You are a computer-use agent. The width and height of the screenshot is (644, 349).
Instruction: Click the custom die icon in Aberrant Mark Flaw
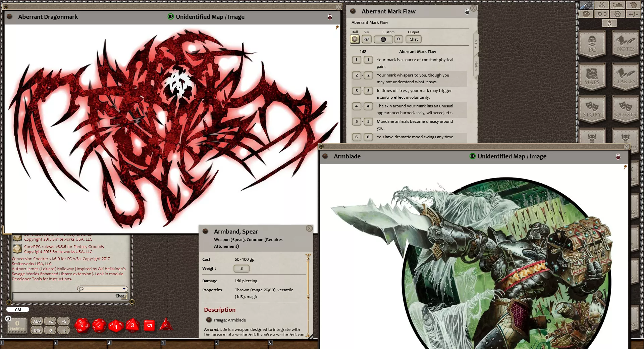[383, 39]
